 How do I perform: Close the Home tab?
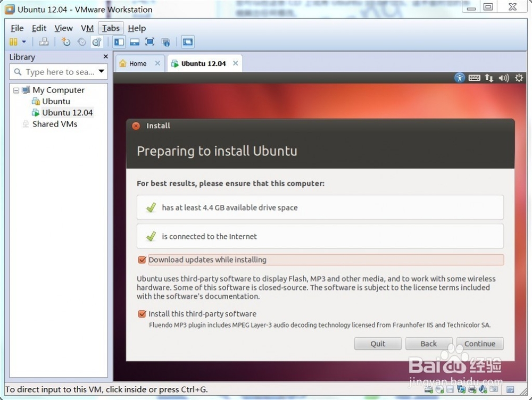(x=157, y=63)
